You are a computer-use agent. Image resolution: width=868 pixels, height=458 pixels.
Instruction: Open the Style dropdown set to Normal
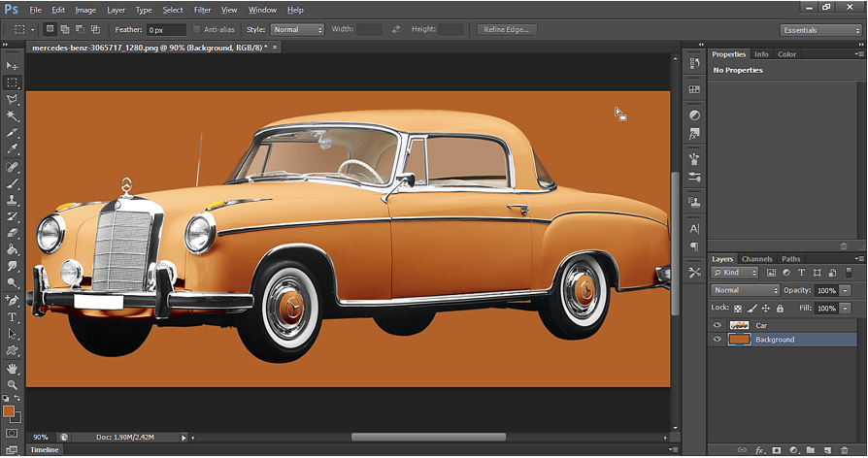[297, 30]
